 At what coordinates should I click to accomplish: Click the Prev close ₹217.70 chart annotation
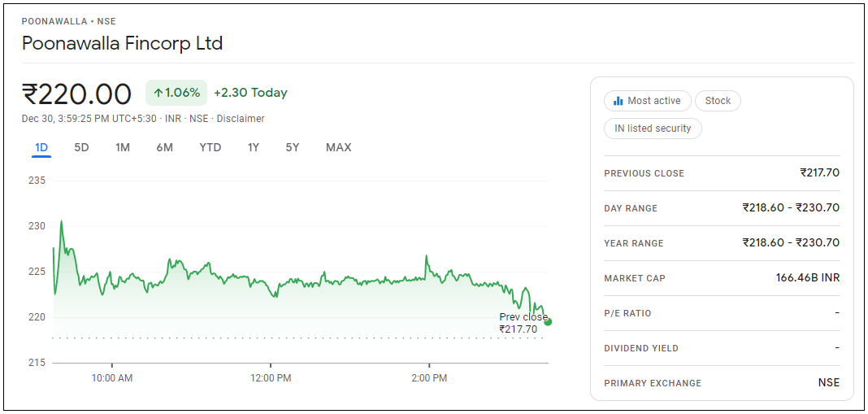pyautogui.click(x=522, y=323)
